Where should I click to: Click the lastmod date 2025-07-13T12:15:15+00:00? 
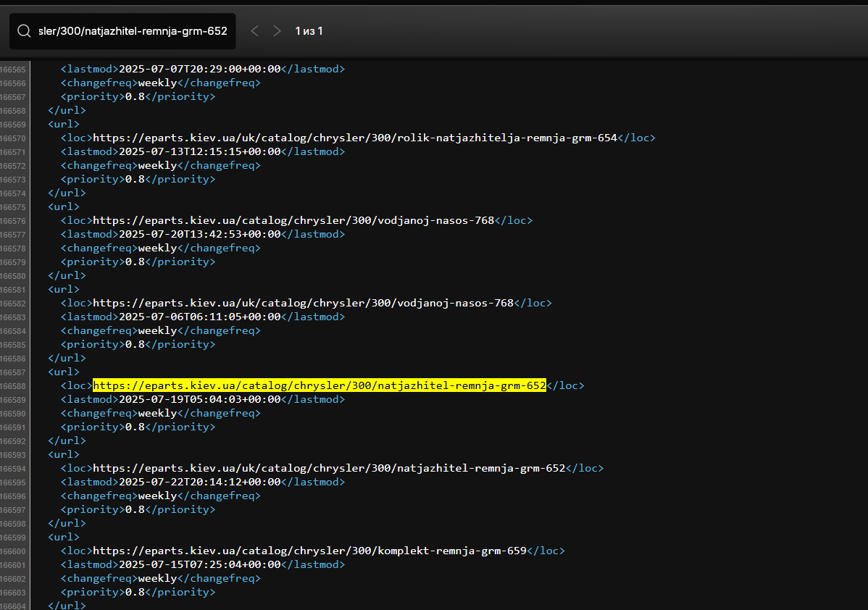tap(198, 152)
